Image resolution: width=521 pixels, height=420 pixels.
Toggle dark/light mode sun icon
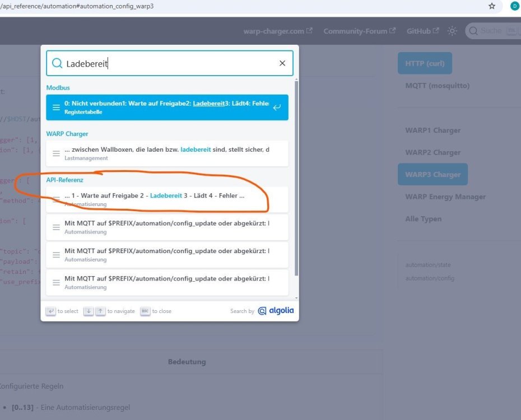452,31
